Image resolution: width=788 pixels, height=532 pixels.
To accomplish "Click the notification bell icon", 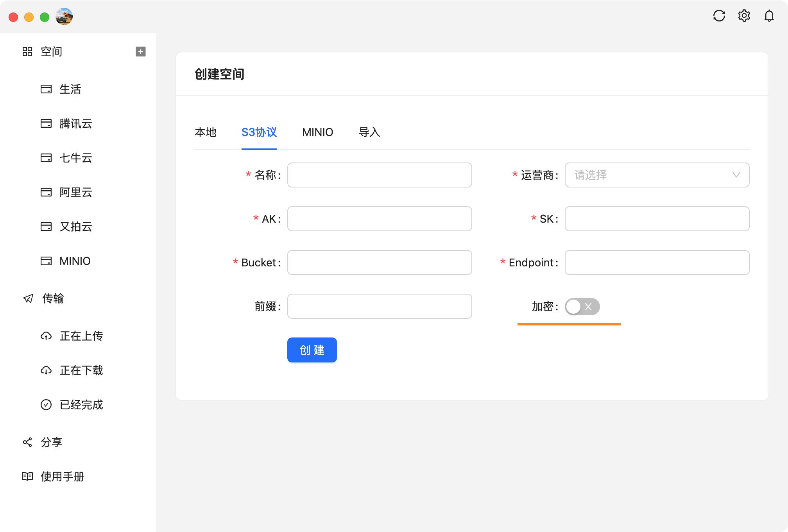I will coord(768,16).
